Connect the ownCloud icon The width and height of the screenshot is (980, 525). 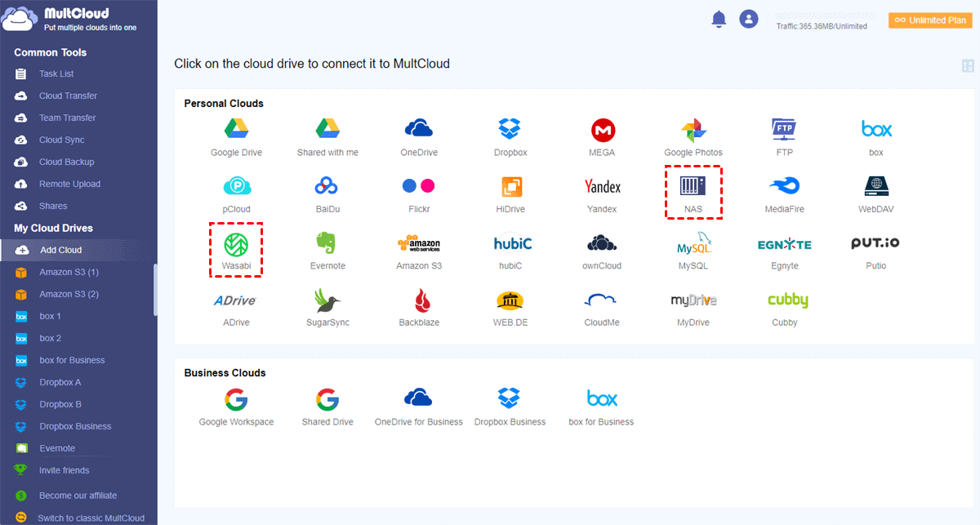click(602, 243)
